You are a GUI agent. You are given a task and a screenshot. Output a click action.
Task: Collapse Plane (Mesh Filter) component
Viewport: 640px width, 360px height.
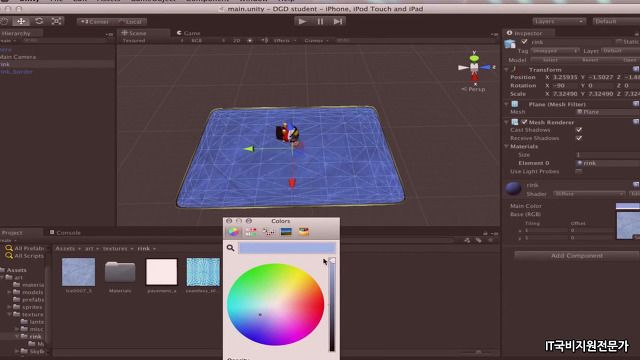(x=507, y=104)
